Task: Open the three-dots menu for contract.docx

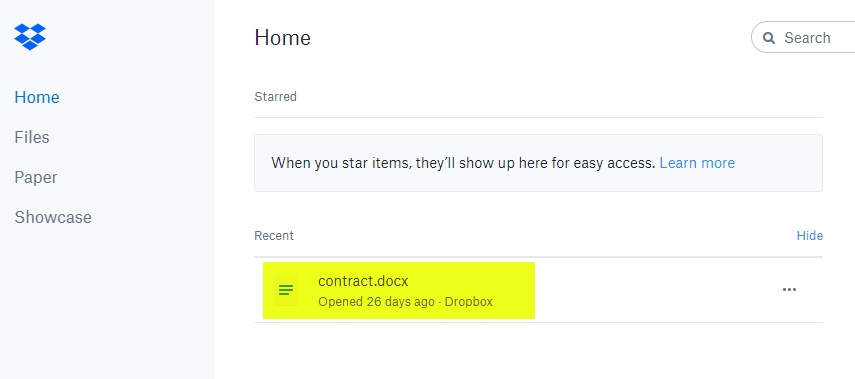Action: (x=789, y=290)
